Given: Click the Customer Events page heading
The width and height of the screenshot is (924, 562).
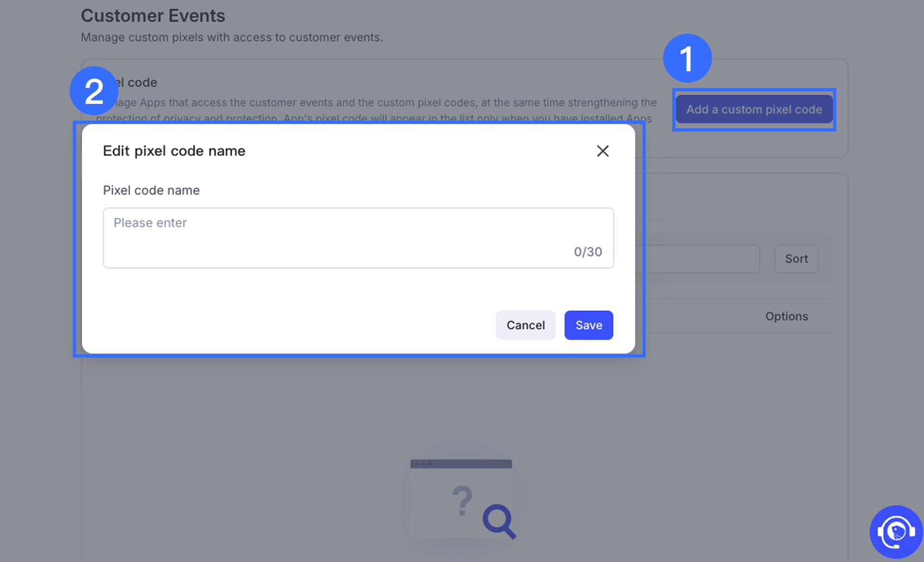Looking at the screenshot, I should (153, 16).
